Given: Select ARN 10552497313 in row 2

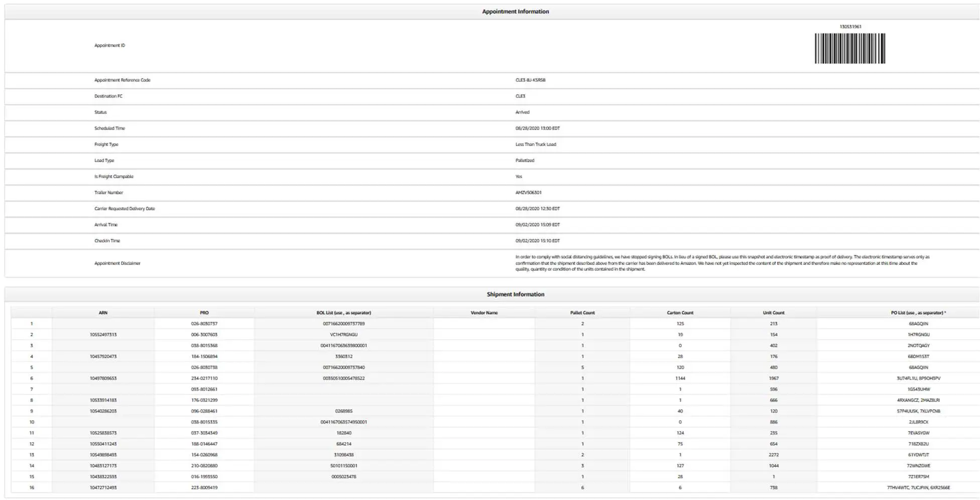Looking at the screenshot, I should tap(103, 335).
